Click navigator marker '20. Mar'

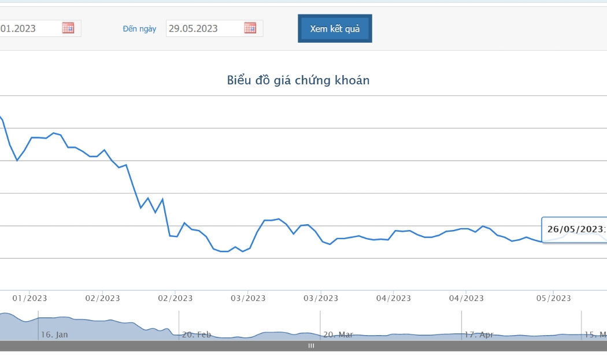pyautogui.click(x=338, y=335)
